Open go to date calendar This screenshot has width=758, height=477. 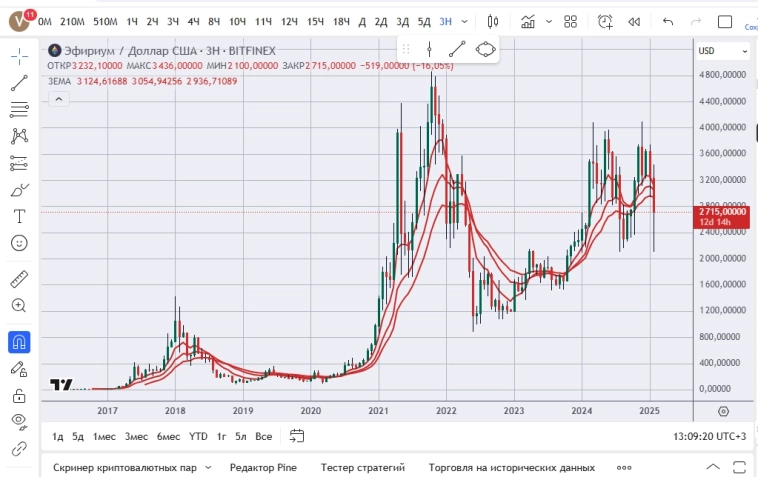(x=297, y=436)
